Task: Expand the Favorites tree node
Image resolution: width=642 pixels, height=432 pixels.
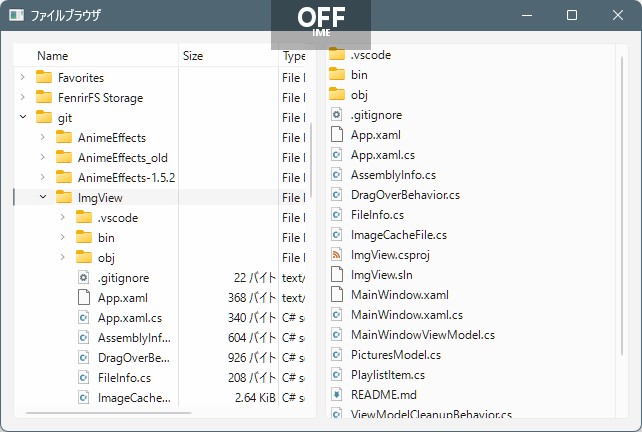Action: [23, 77]
